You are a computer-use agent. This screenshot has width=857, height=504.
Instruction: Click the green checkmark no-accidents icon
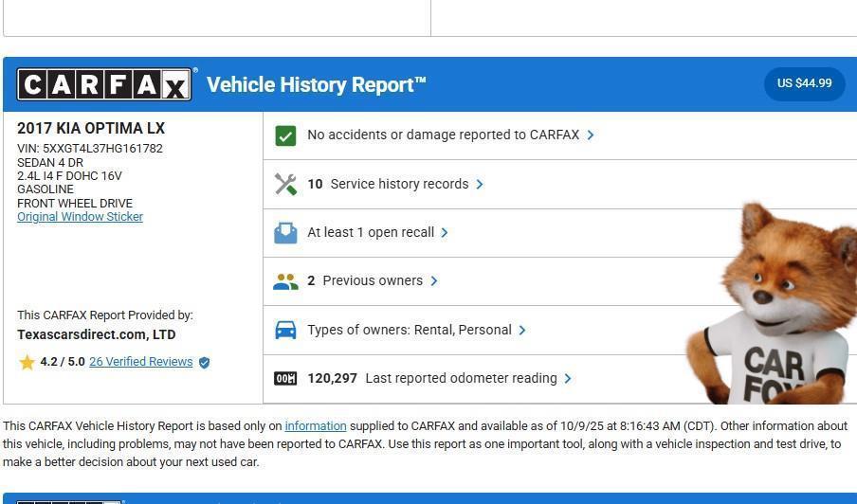[285, 135]
